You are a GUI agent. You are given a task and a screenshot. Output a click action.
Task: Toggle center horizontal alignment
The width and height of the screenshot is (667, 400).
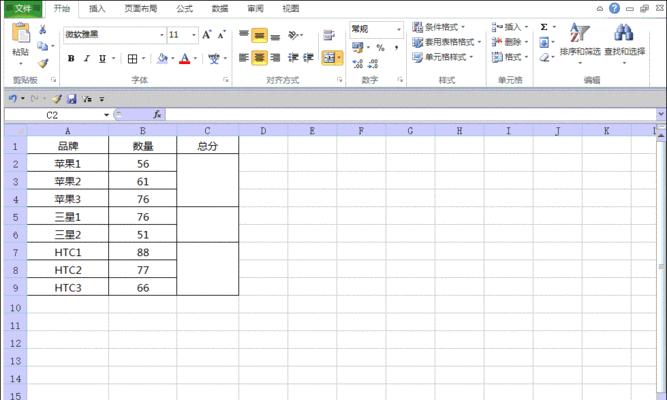259,57
